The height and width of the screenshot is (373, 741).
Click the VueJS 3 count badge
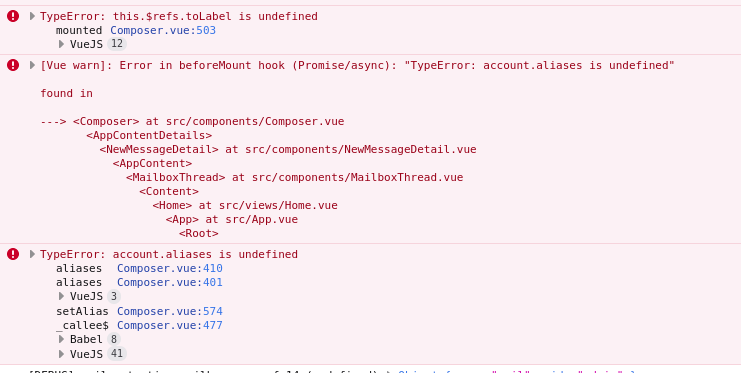(x=113, y=296)
